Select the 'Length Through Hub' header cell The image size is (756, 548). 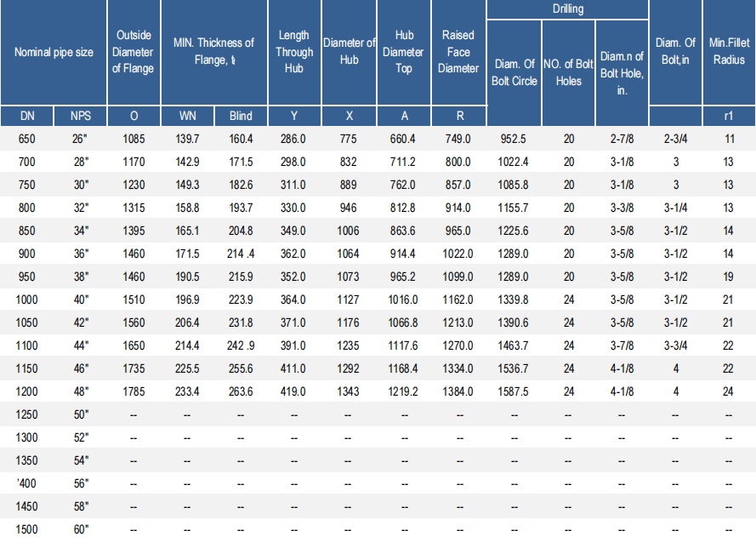pos(294,52)
